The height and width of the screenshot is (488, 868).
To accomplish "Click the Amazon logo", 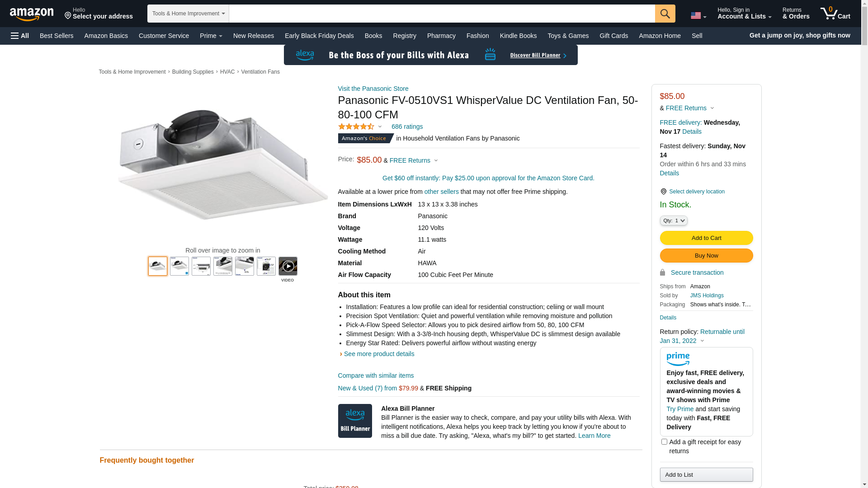I will tap(32, 14).
